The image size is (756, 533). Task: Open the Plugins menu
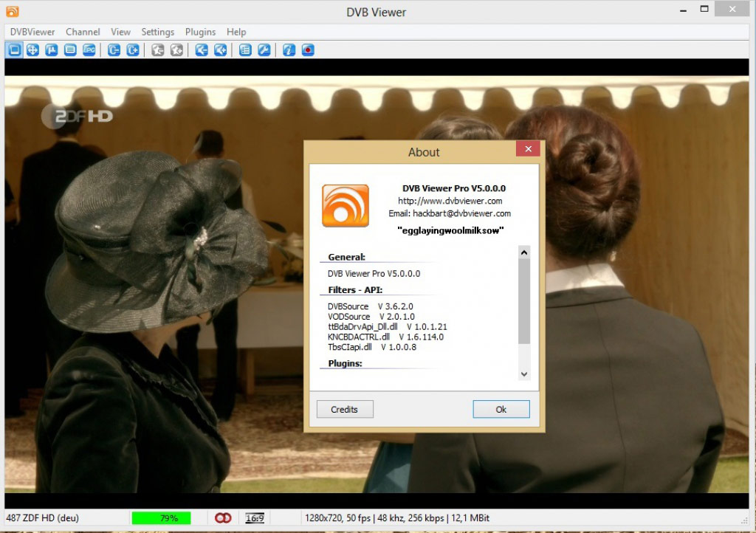pos(199,32)
